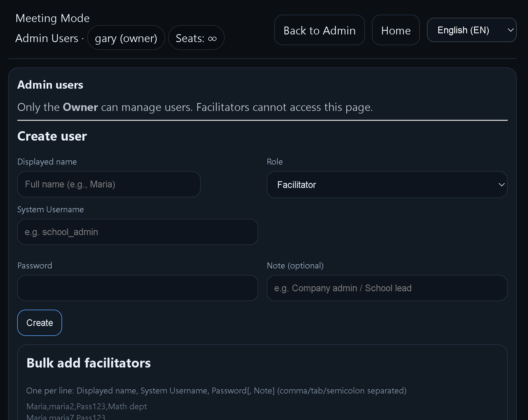The height and width of the screenshot is (420, 528).
Task: Click the Note (optional) label
Action: 295,266
